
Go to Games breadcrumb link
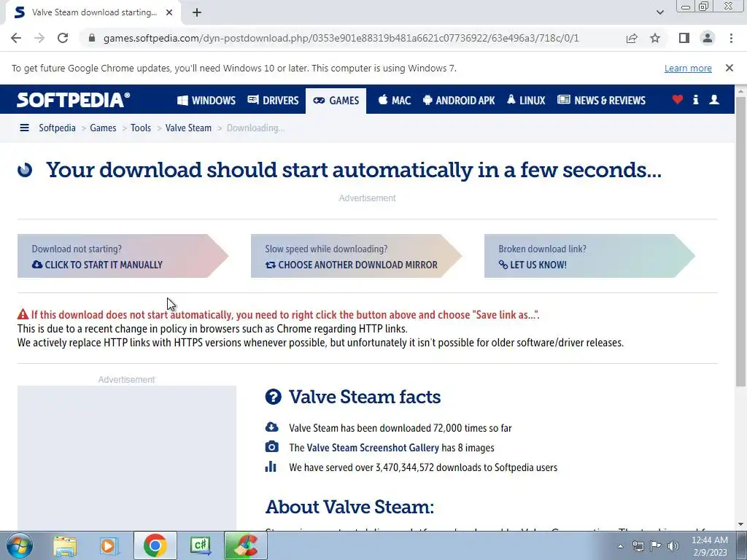[103, 128]
